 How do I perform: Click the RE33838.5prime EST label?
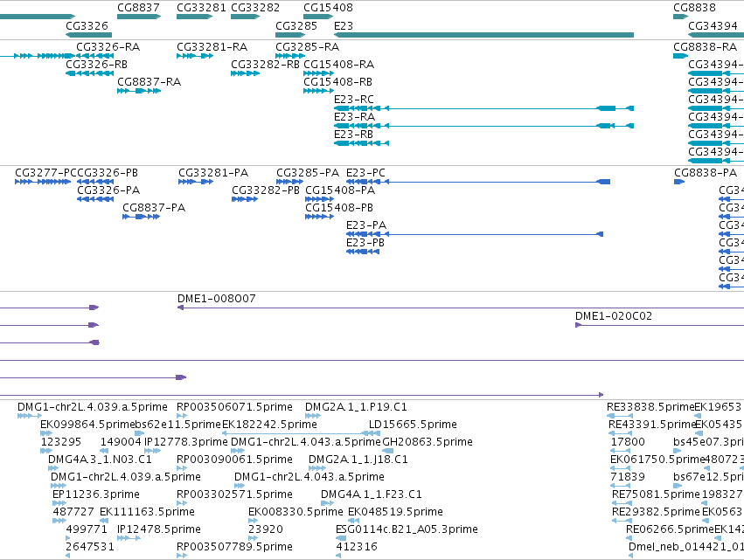point(650,407)
